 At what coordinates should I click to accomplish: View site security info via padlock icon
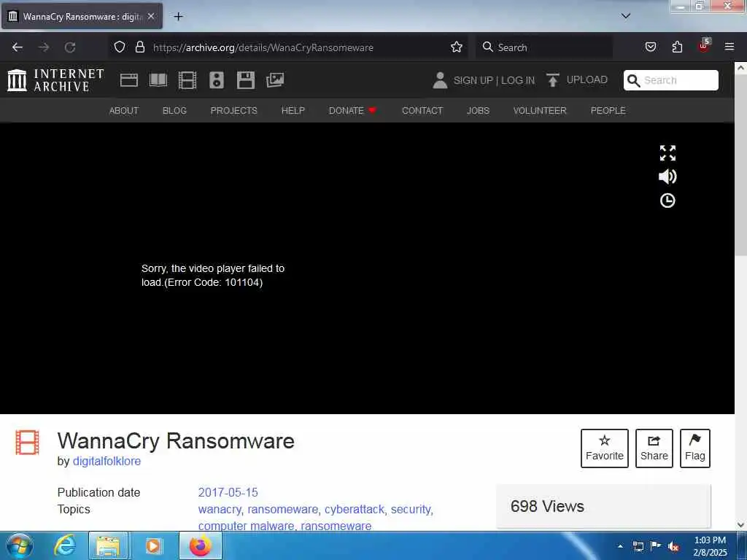[139, 47]
